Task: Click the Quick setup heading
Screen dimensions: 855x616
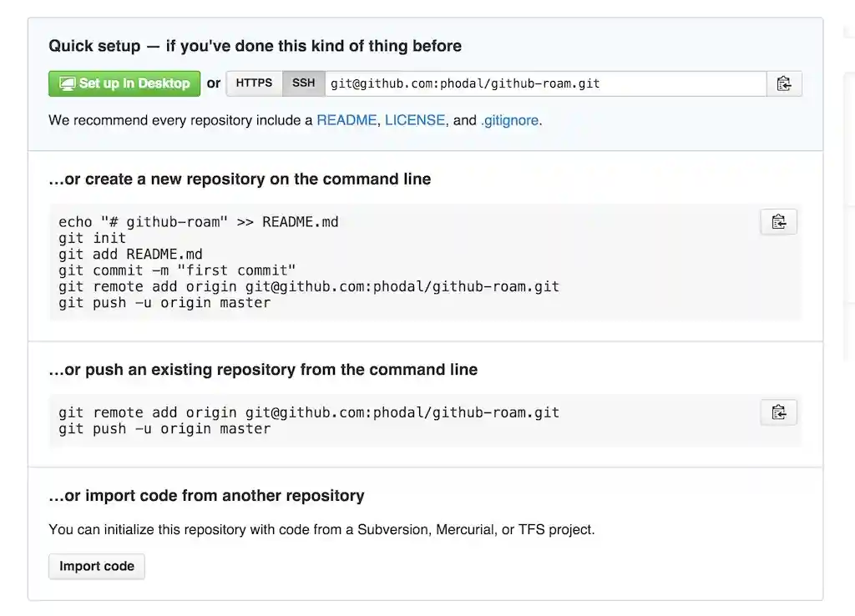Action: [255, 46]
